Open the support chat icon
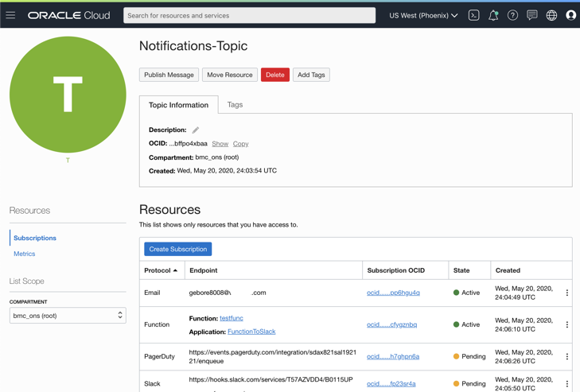Viewport: 580px width, 392px height. click(x=532, y=15)
